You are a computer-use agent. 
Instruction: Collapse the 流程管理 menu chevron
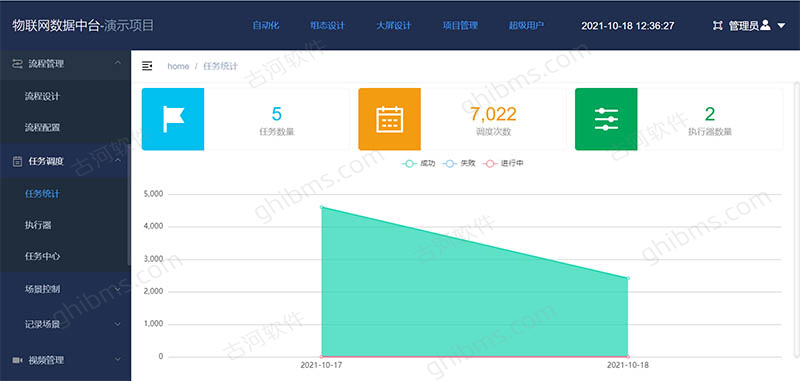(118, 63)
